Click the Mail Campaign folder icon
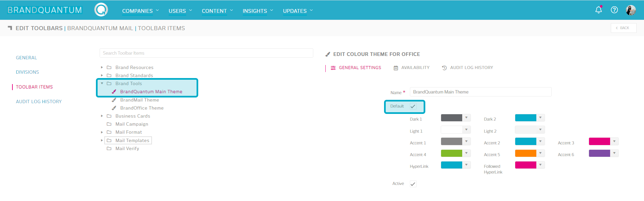The image size is (644, 201). tap(109, 124)
